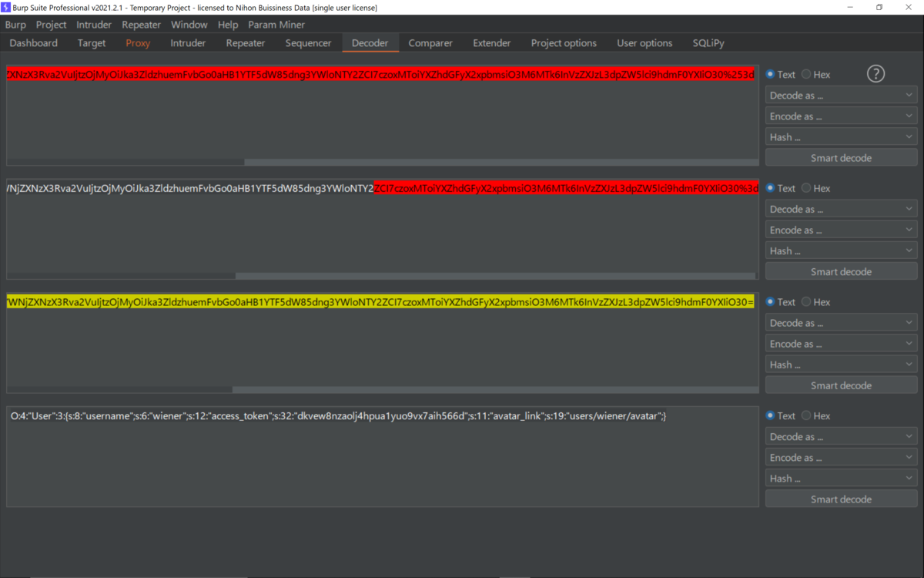The height and width of the screenshot is (578, 924).
Task: Open 'Hash' dropdown in fourth row
Action: pos(841,478)
